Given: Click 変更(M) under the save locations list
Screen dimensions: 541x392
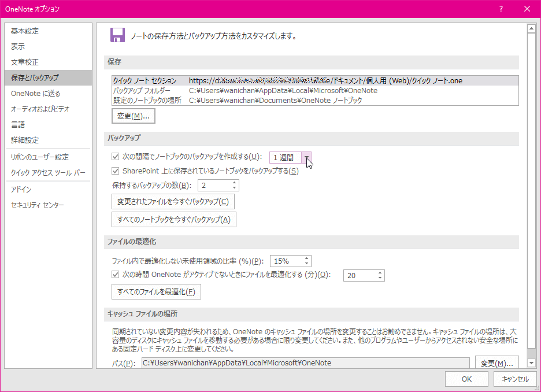Looking at the screenshot, I should [x=133, y=116].
